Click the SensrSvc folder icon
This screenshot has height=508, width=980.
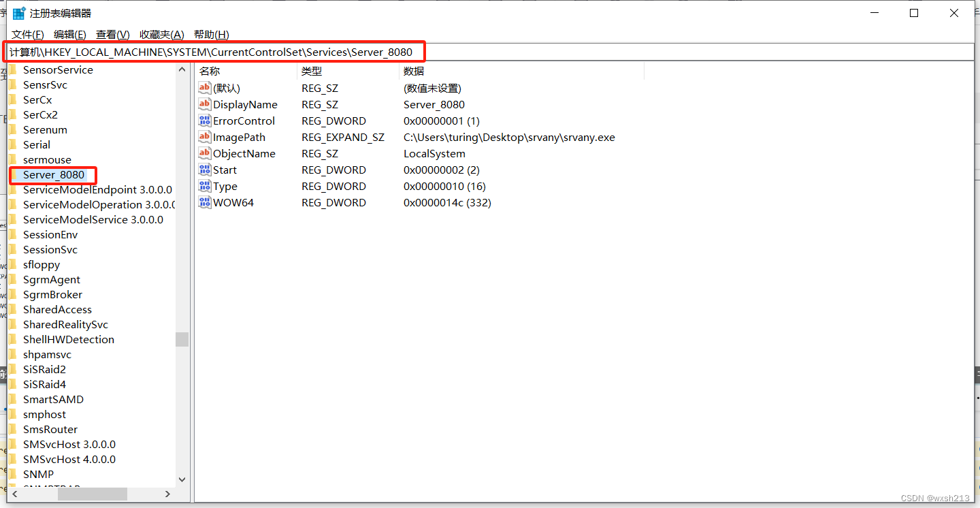[x=12, y=84]
